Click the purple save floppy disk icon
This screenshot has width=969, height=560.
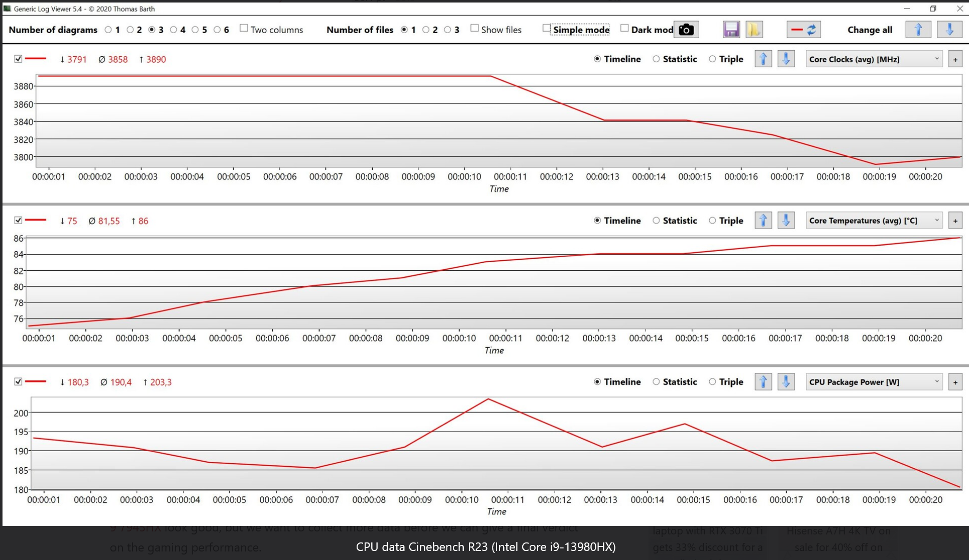pyautogui.click(x=731, y=30)
